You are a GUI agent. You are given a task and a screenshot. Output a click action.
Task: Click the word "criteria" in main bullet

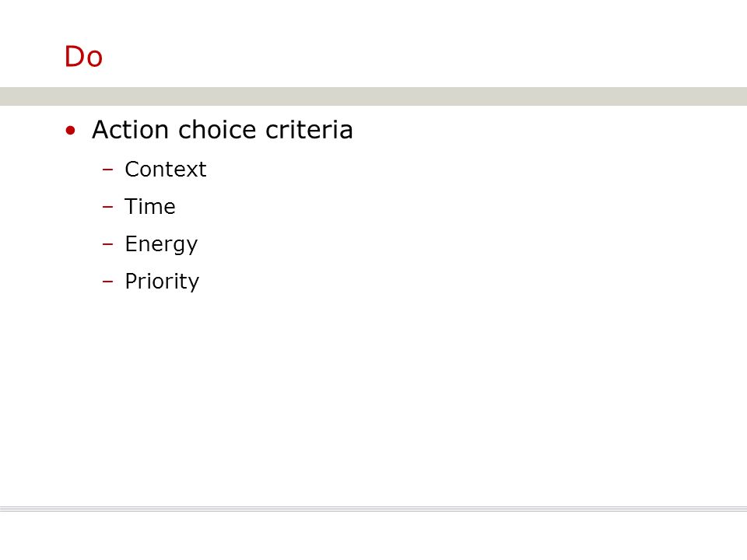[x=309, y=130]
